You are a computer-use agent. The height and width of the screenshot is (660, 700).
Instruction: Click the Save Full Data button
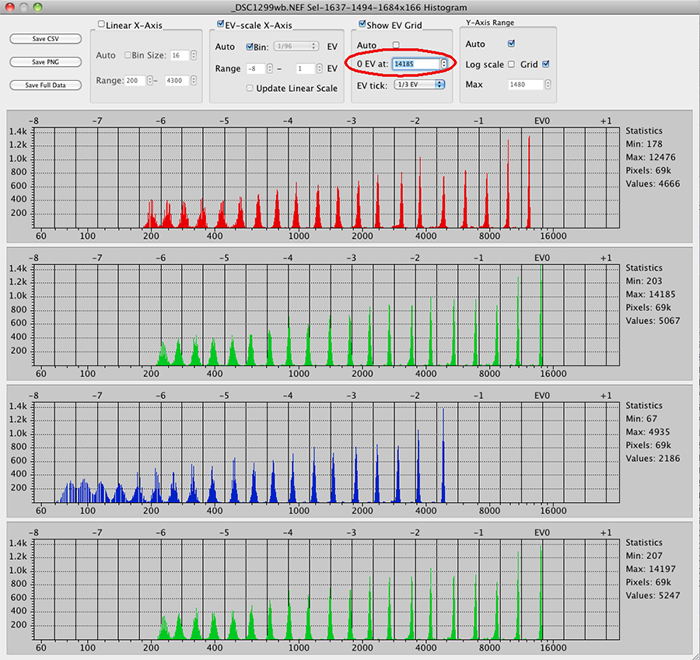click(46, 85)
